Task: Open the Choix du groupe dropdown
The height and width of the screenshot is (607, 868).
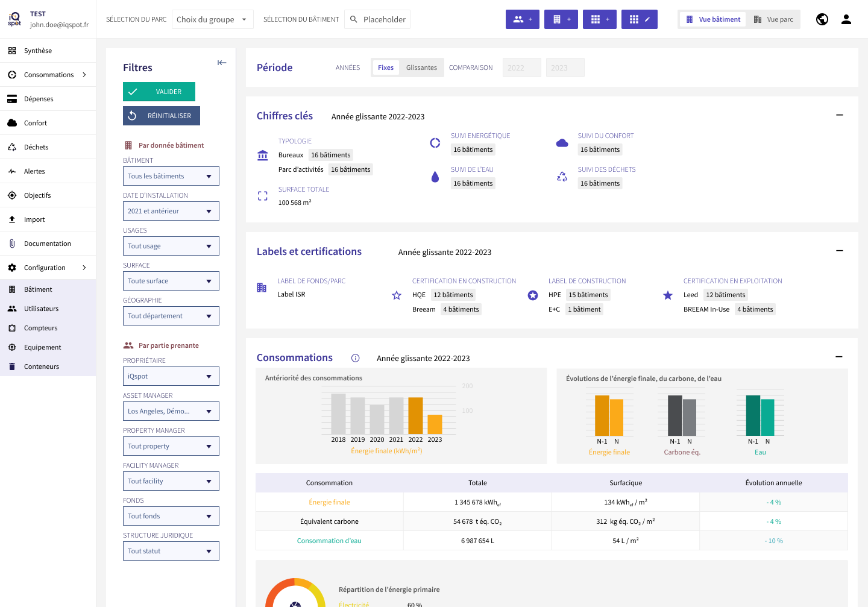Action: coord(212,19)
